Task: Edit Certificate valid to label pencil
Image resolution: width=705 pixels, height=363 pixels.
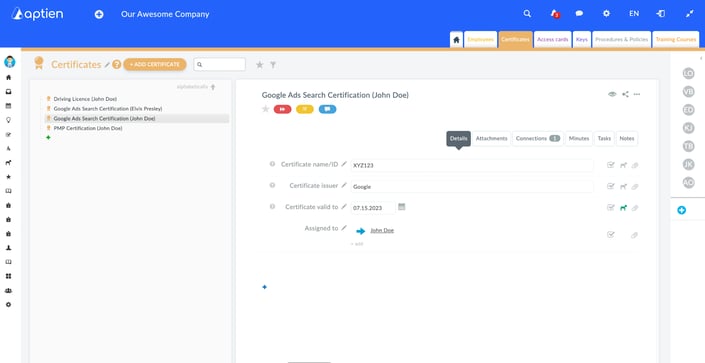Action: point(344,207)
